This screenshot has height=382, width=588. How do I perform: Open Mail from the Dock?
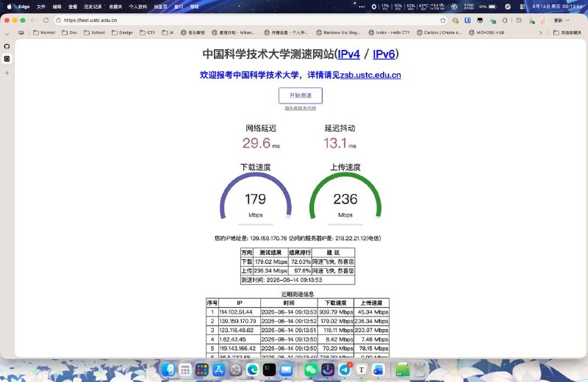tap(286, 370)
